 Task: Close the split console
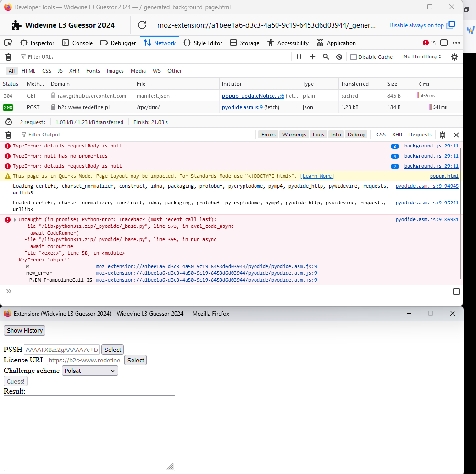click(456, 135)
